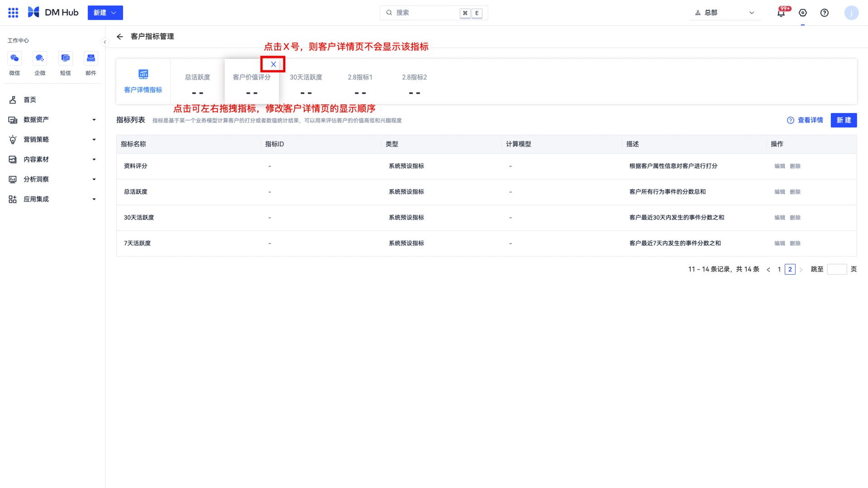Click the 营销策略 lightbulb icon

point(13,140)
